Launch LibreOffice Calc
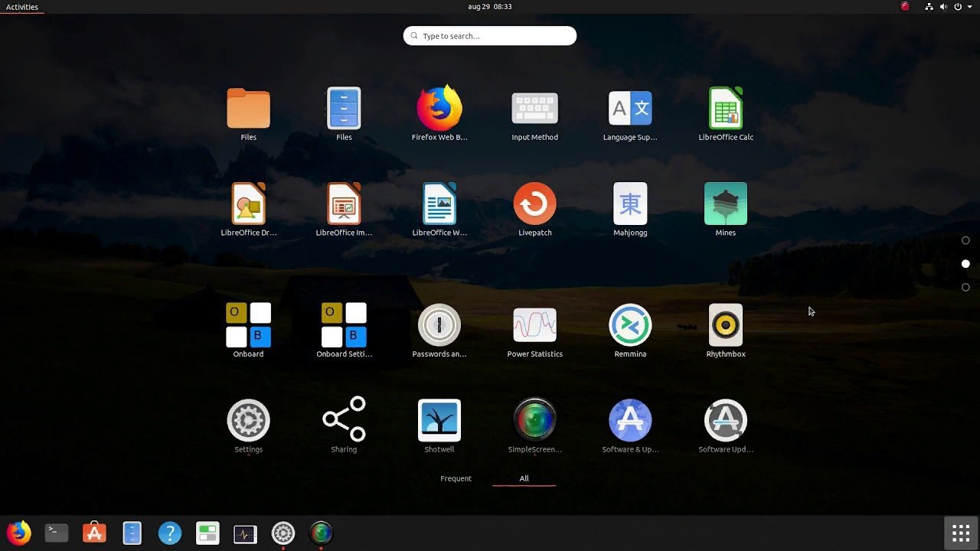980x551 pixels. tap(725, 109)
